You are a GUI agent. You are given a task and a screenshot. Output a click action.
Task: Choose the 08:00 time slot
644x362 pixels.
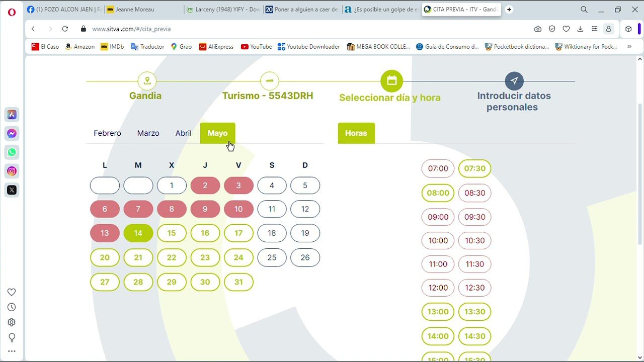(x=438, y=193)
